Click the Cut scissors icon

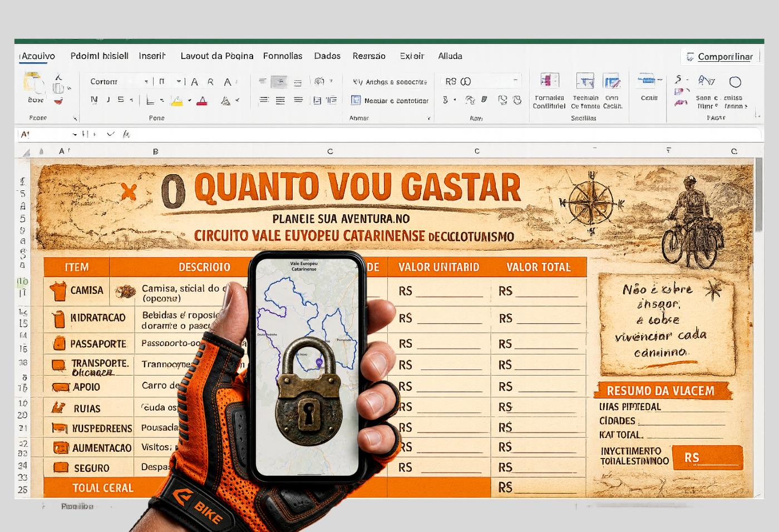point(58,77)
